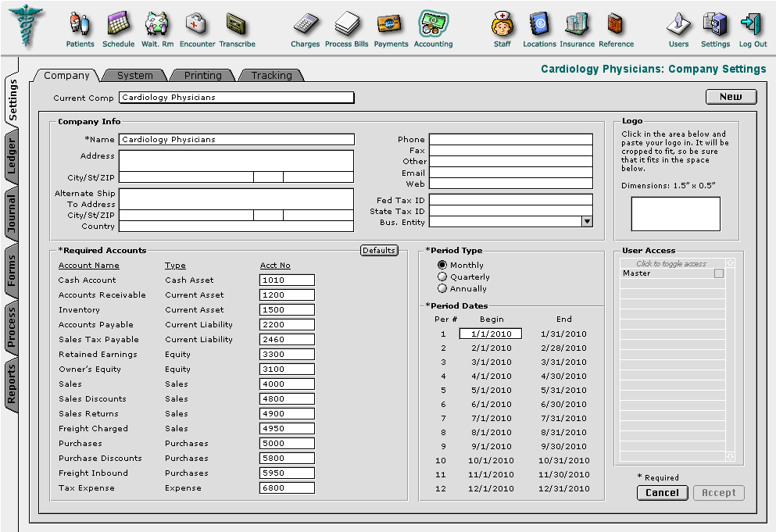Viewport: 776px width, 532px height.
Task: Click the logo paste area box
Action: [x=675, y=214]
